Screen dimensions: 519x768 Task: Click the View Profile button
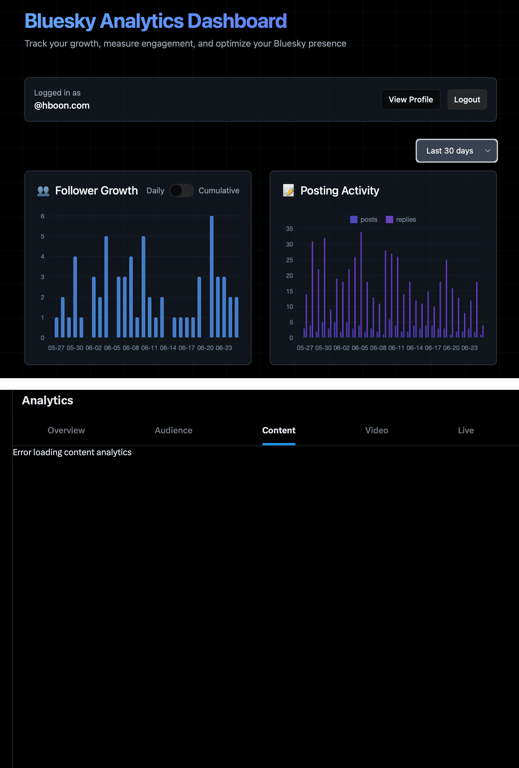[x=410, y=99]
